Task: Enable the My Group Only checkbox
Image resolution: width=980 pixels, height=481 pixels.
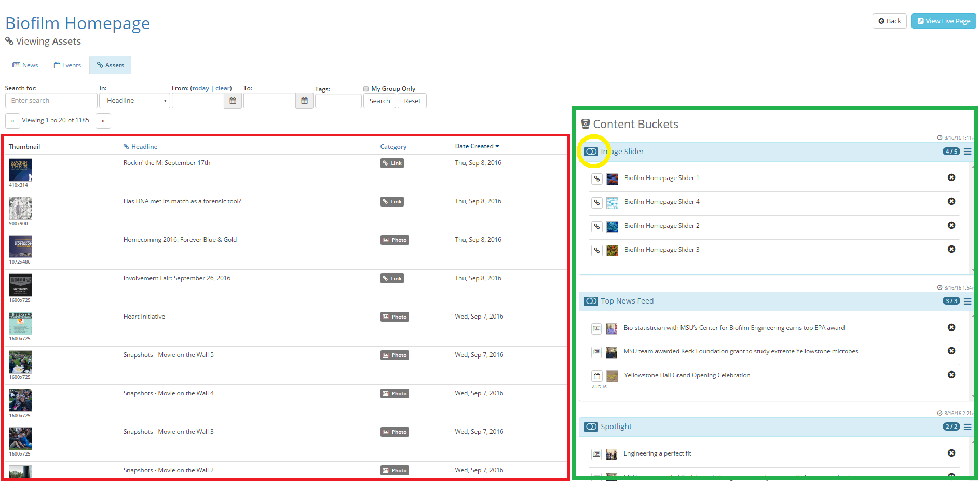Action: [366, 89]
